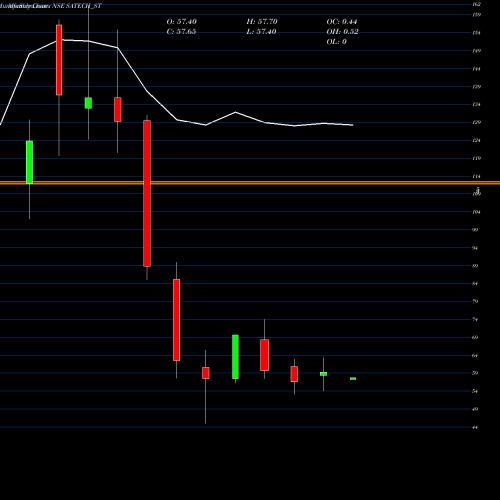Viewport: 500px width, 500px height.
Task: Click the 74 price axis label
Action: 475,320
